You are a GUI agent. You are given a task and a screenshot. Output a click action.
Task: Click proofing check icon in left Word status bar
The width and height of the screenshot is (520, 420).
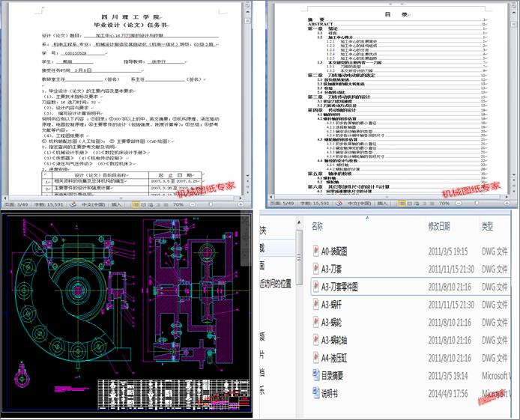coord(73,204)
